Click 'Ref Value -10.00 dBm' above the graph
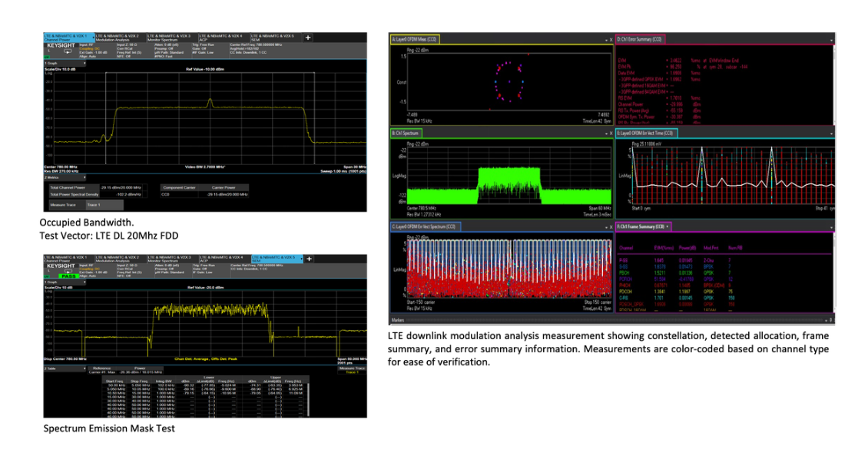 (x=205, y=70)
